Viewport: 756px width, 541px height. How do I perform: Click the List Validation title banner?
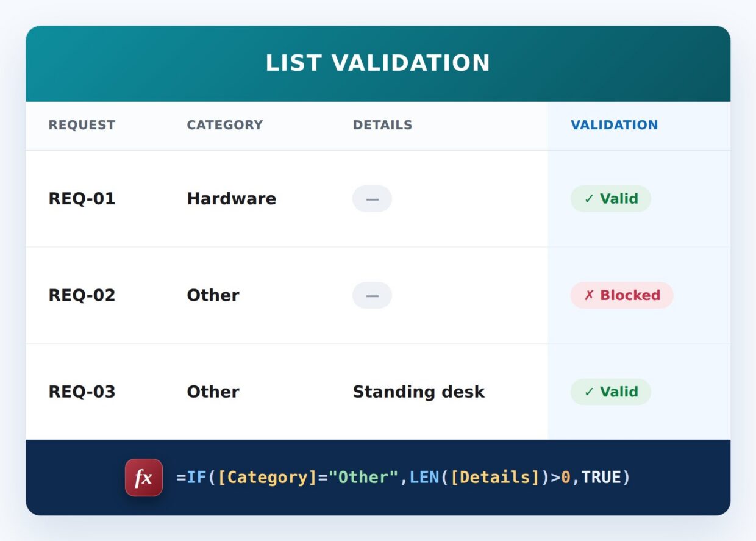click(x=378, y=63)
